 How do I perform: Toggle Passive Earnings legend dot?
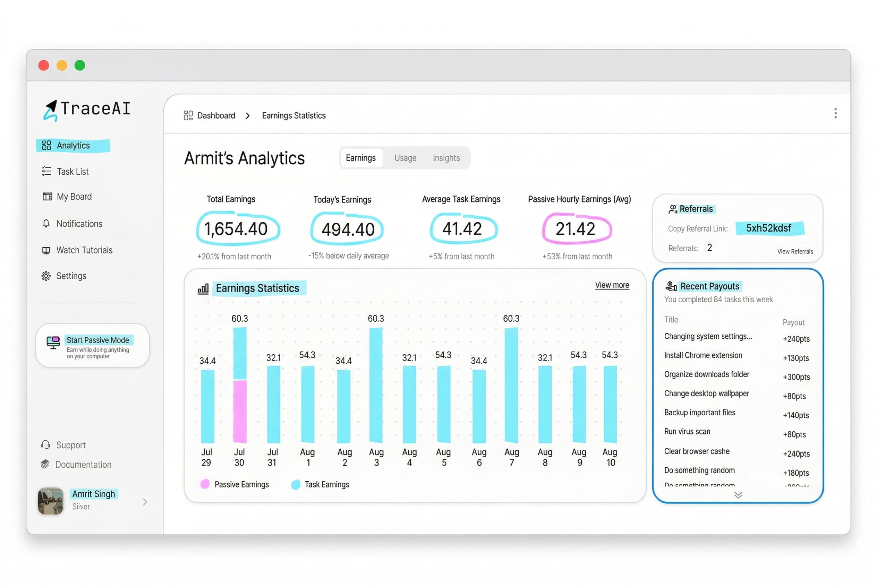coord(205,484)
